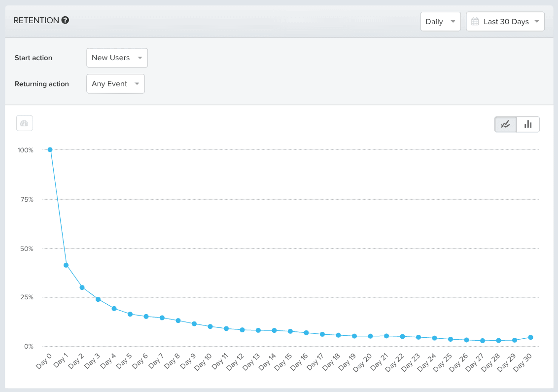
Task: Click the Day 27 data point
Action: [x=483, y=341]
